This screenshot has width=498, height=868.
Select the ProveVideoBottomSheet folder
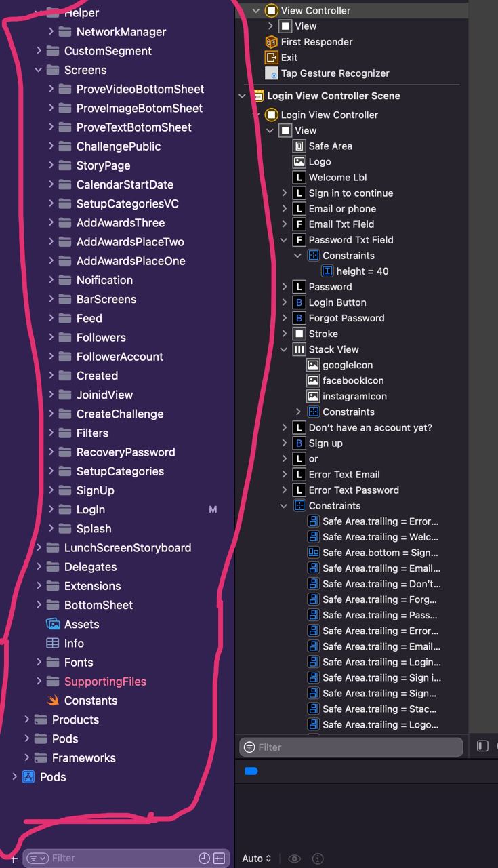(140, 89)
